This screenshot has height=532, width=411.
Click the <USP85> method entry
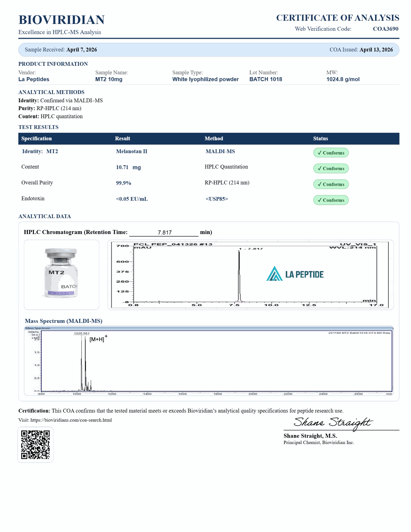(x=217, y=199)
